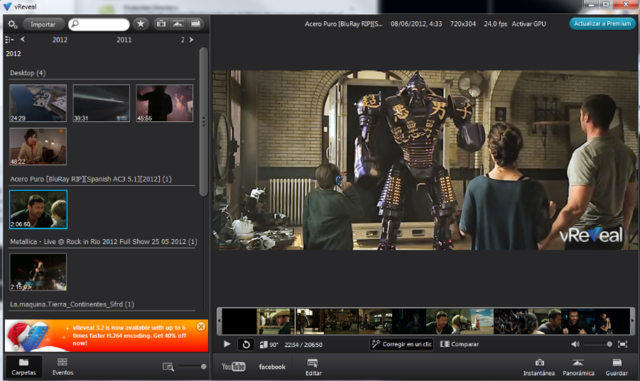
Task: Close the vReveal 3.2 promo banner
Action: coord(201,326)
